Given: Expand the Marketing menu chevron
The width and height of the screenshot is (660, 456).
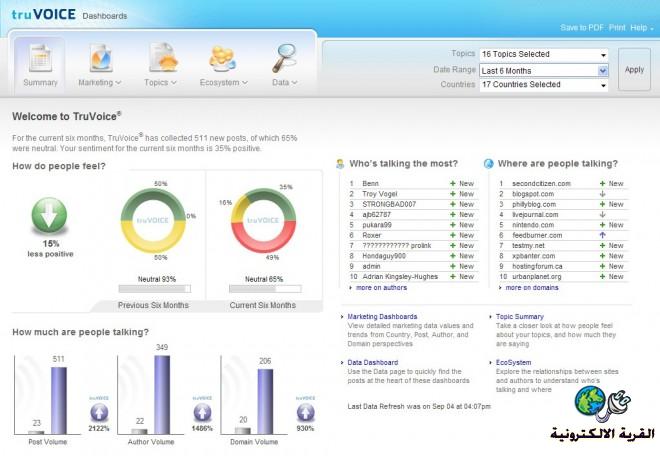Looking at the screenshot, I should 118,83.
